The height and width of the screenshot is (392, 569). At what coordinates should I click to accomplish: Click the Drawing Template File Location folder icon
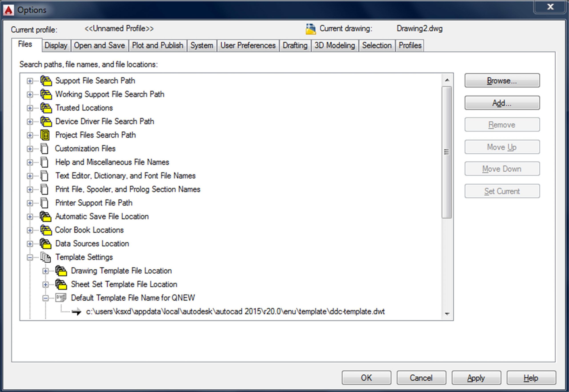[x=61, y=271]
